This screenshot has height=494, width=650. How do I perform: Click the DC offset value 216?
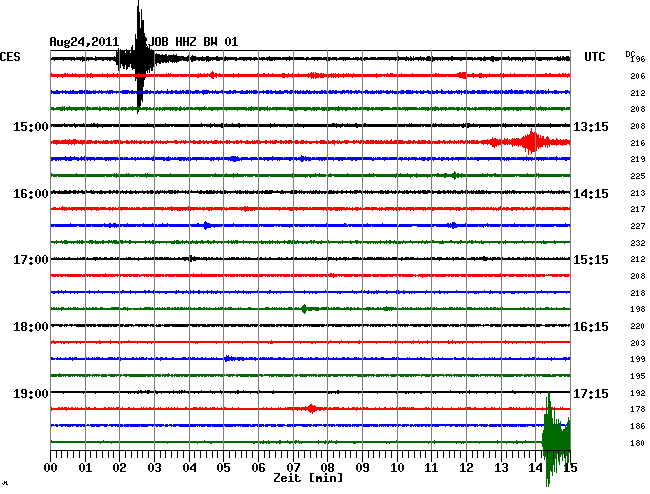[x=638, y=143]
